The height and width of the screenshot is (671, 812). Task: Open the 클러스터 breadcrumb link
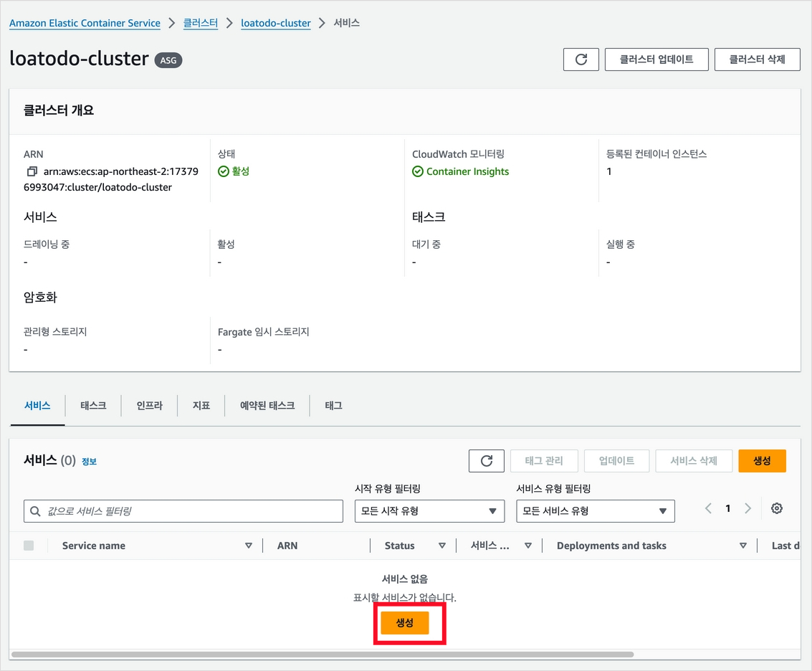coord(201,23)
